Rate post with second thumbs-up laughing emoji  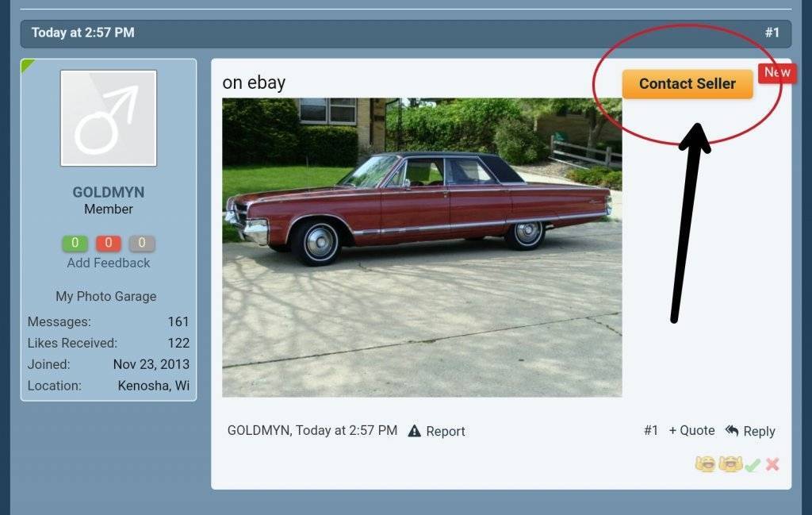(730, 463)
